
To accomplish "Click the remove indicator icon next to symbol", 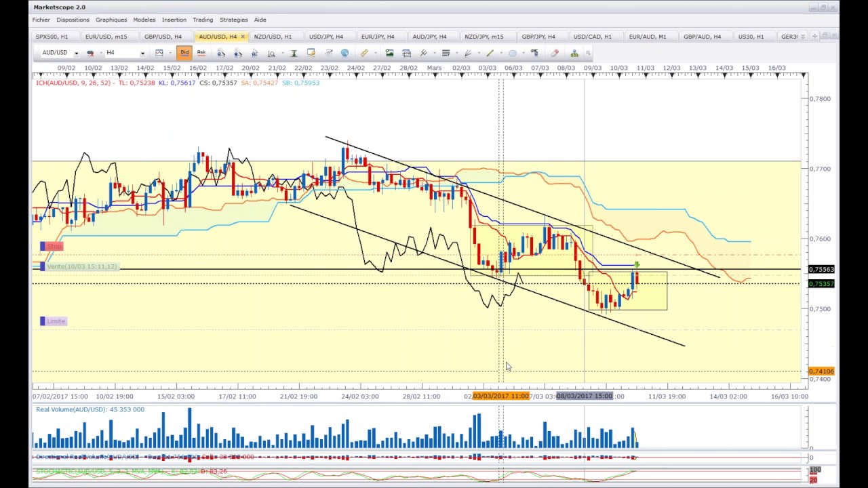I will coord(90,53).
